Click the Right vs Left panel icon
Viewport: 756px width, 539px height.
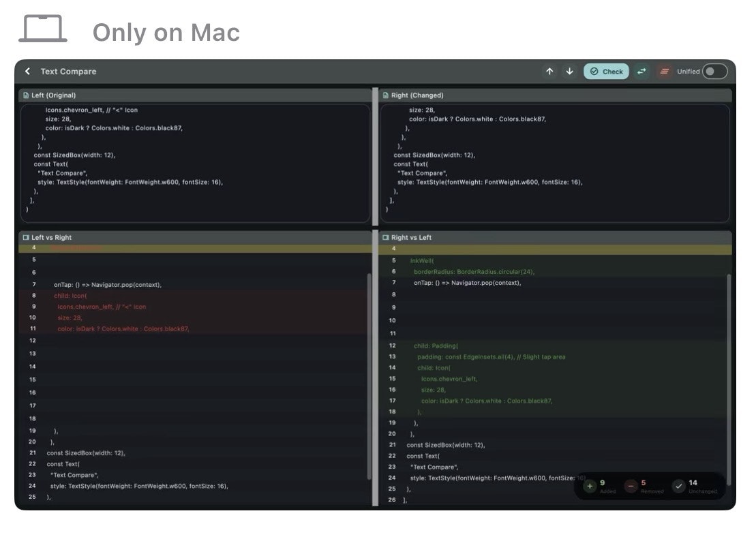386,238
